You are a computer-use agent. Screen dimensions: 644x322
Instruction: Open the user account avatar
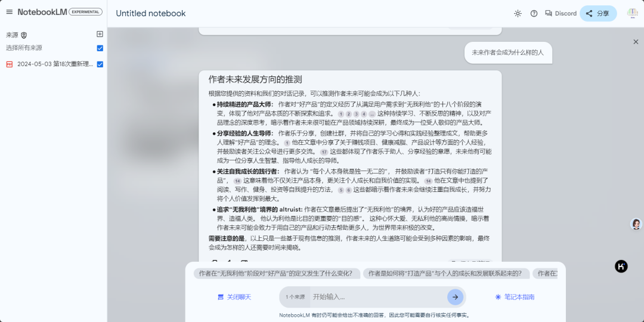point(633,14)
